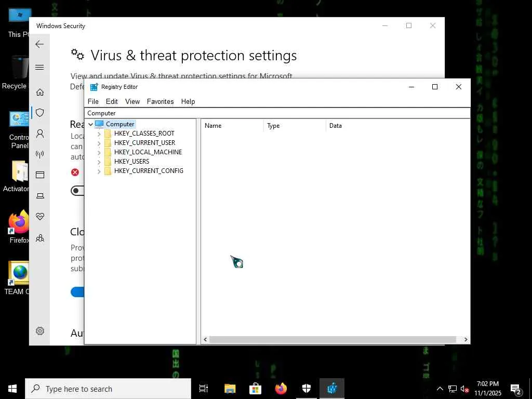Image resolution: width=532 pixels, height=399 pixels.
Task: Click the Windows Security back arrow
Action: point(39,44)
